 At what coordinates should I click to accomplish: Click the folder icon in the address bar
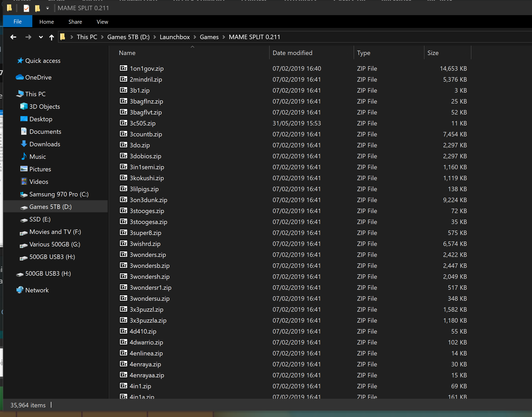63,37
